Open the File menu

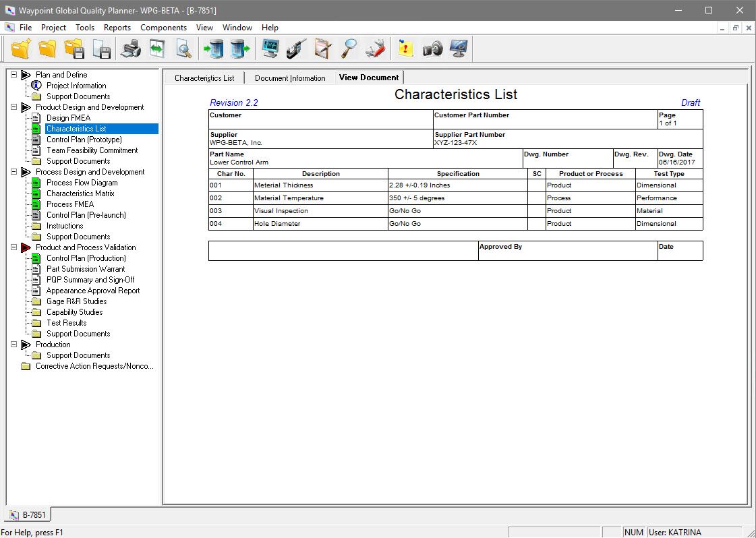click(x=26, y=28)
